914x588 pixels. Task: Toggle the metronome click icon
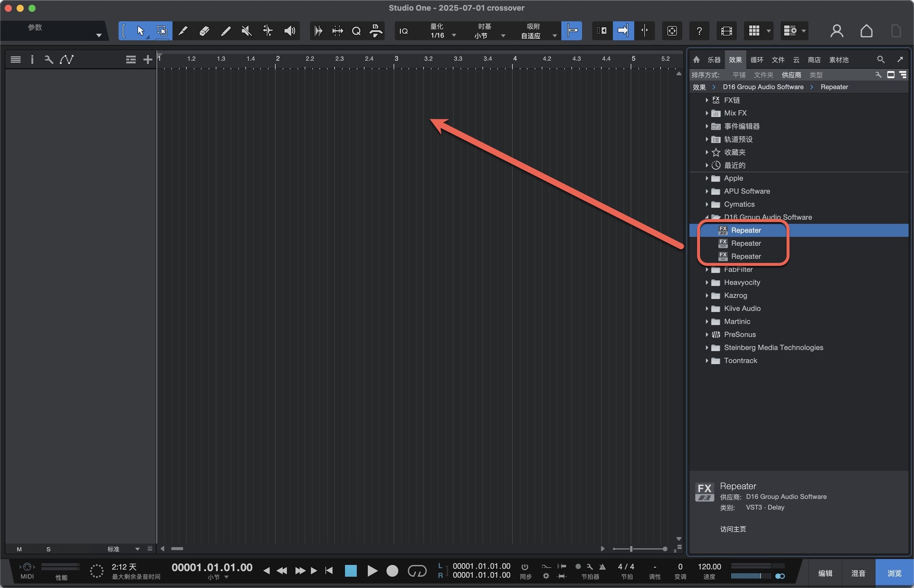click(602, 567)
